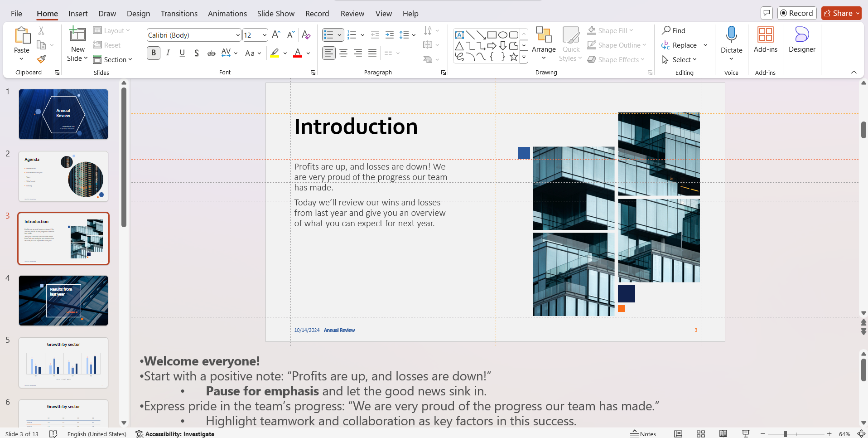Toggle the Notes pane in status bar
Screen dimensions: 868x438
coord(643,434)
